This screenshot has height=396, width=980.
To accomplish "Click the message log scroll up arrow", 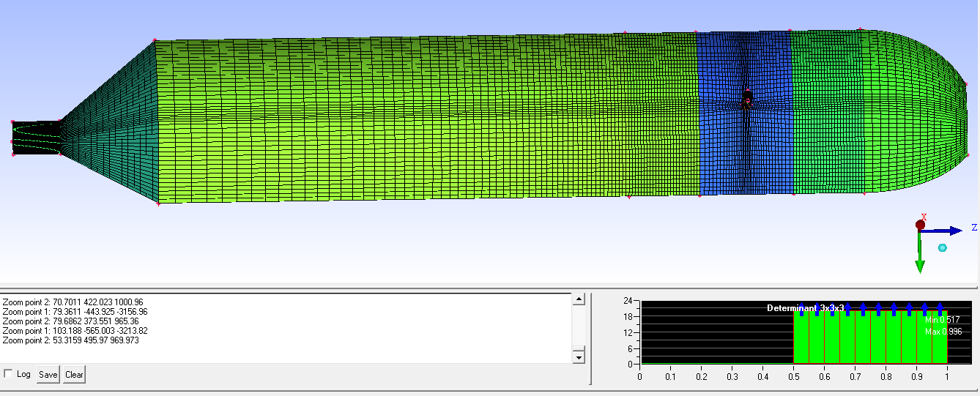I will [x=579, y=300].
